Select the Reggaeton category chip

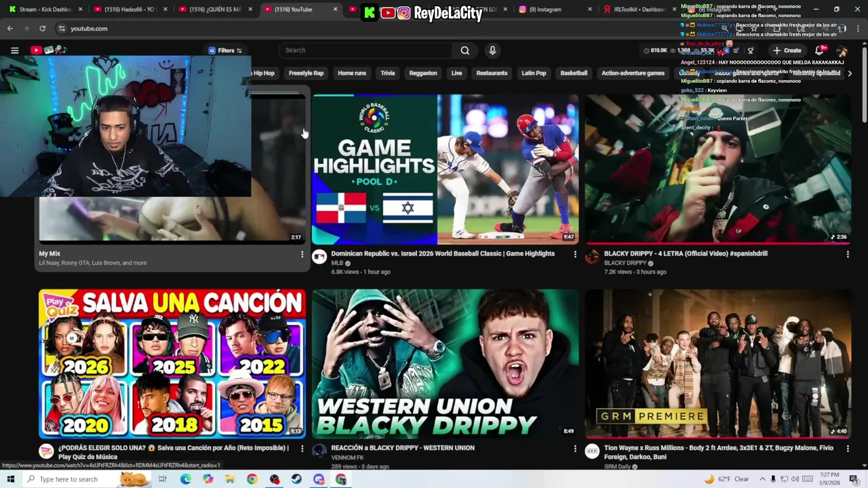coord(423,73)
